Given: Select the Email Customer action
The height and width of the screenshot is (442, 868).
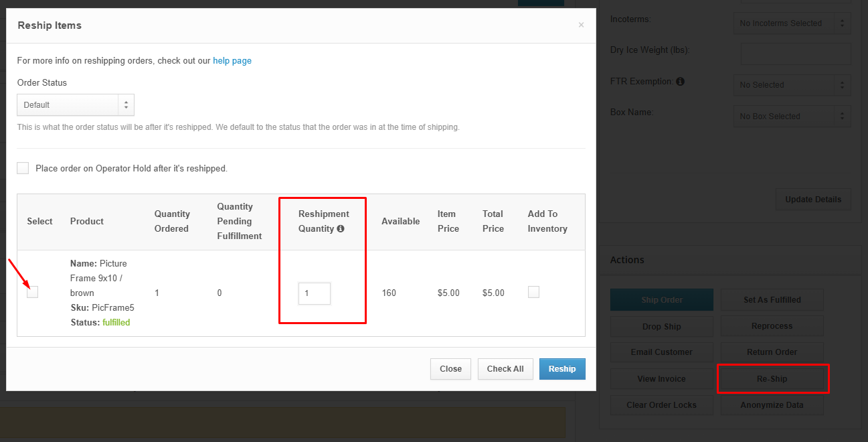Looking at the screenshot, I should [x=661, y=352].
